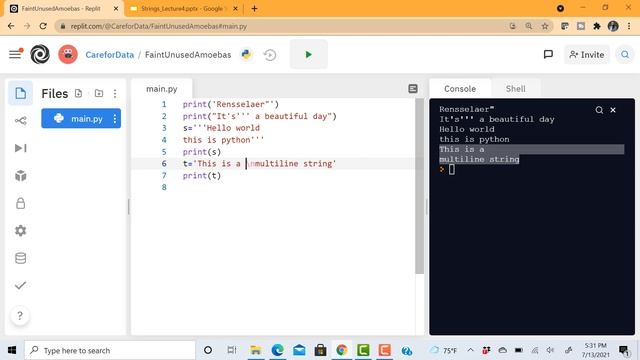Viewport: 640px width, 360px height.
Task: Switch to the main.py editor tab
Action: [162, 89]
